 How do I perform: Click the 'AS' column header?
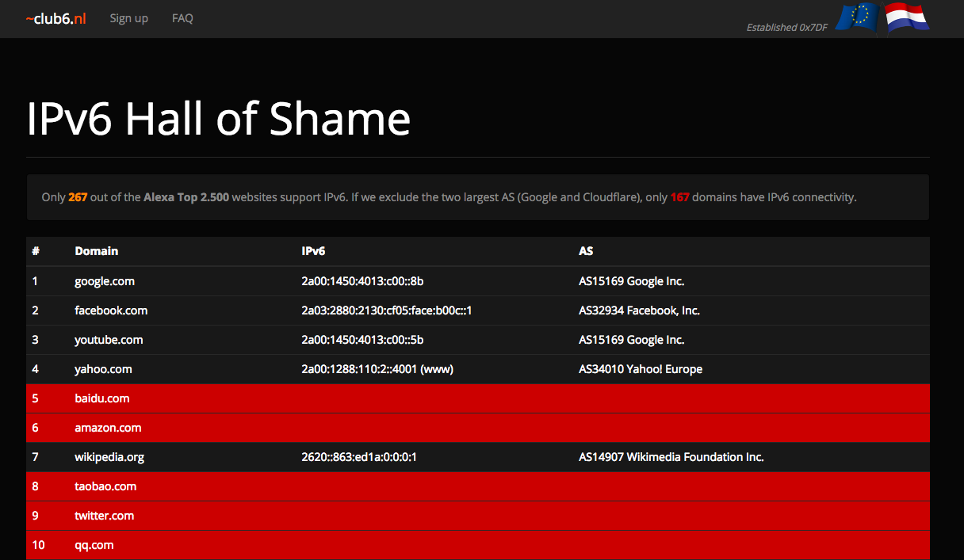[x=586, y=251]
